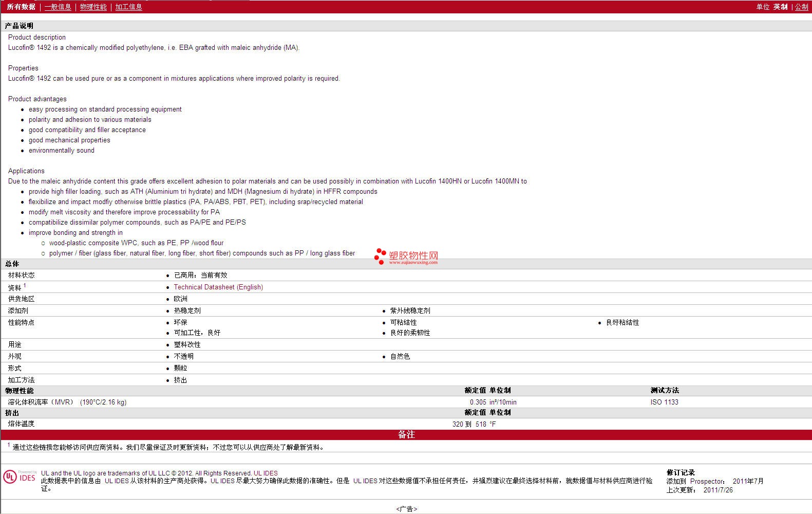Click the 总体 section header

(12, 264)
